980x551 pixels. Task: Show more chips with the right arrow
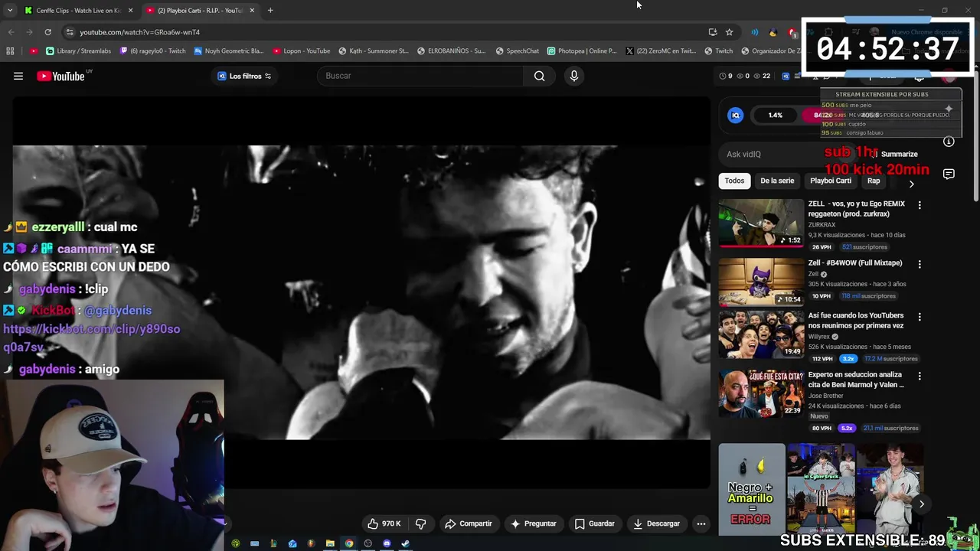click(x=911, y=184)
